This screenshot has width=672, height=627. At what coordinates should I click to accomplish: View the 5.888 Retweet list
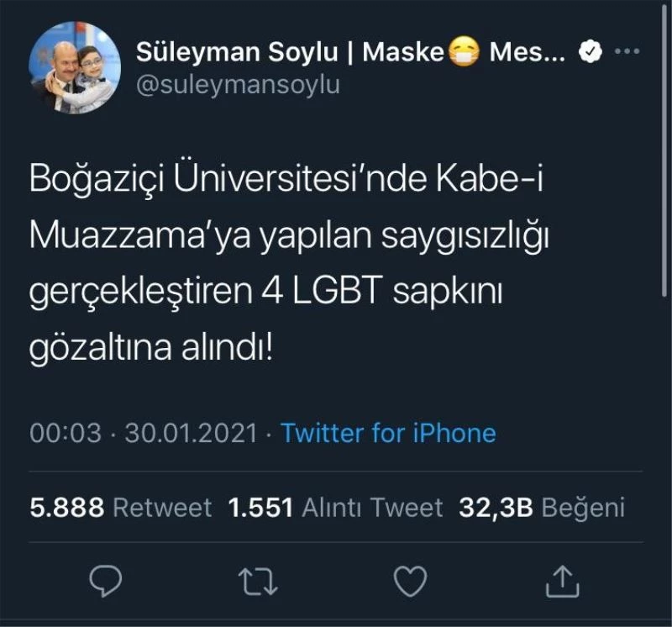pyautogui.click(x=120, y=507)
